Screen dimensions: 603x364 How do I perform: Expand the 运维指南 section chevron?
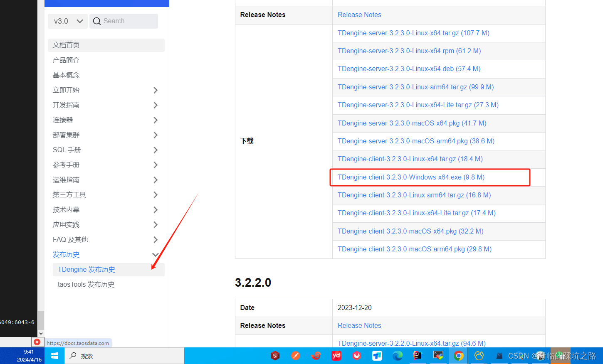156,180
